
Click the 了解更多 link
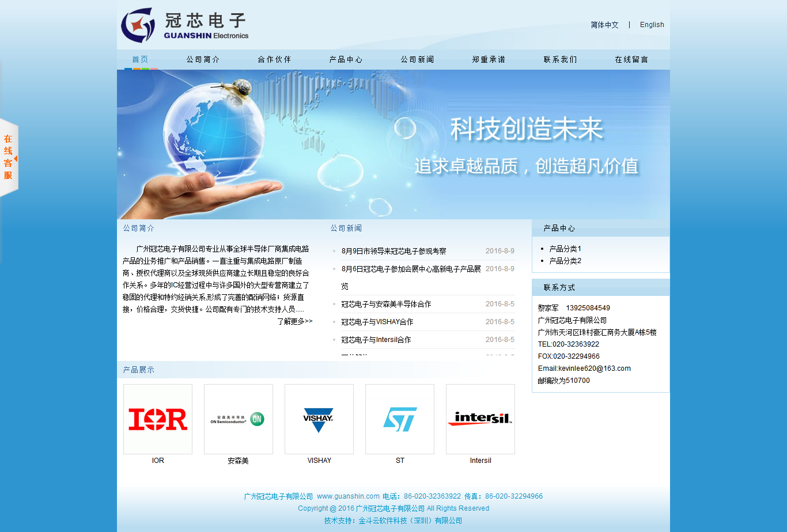(296, 321)
